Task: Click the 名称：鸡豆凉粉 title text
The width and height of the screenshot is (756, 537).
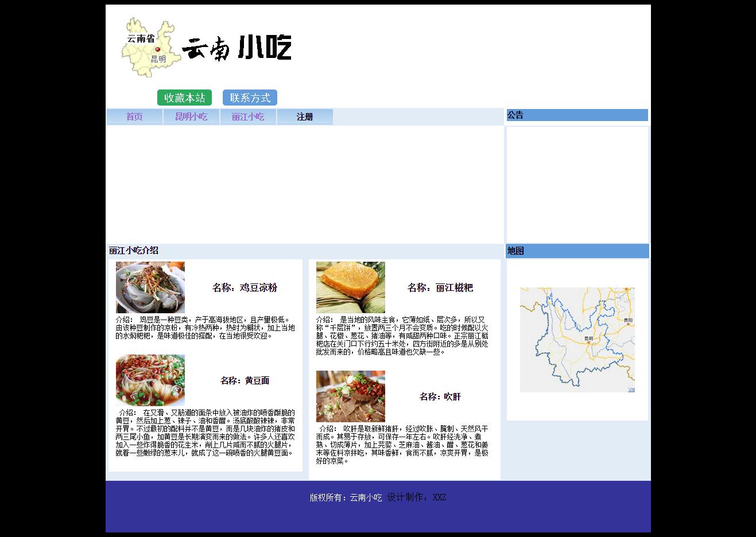Action: coord(245,288)
